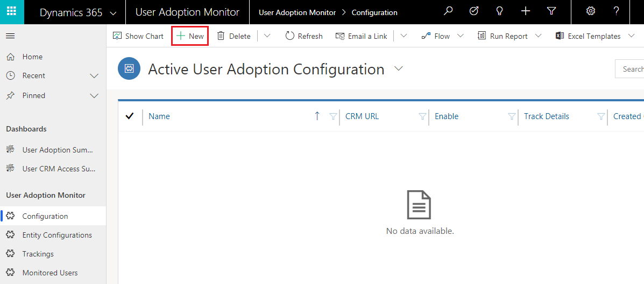Click the New button
Image resolution: width=644 pixels, height=284 pixels.
click(190, 36)
